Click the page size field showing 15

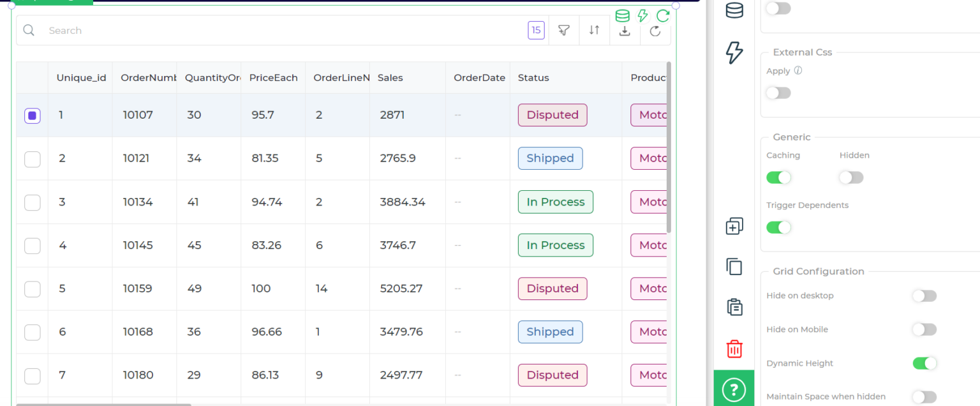pos(536,30)
